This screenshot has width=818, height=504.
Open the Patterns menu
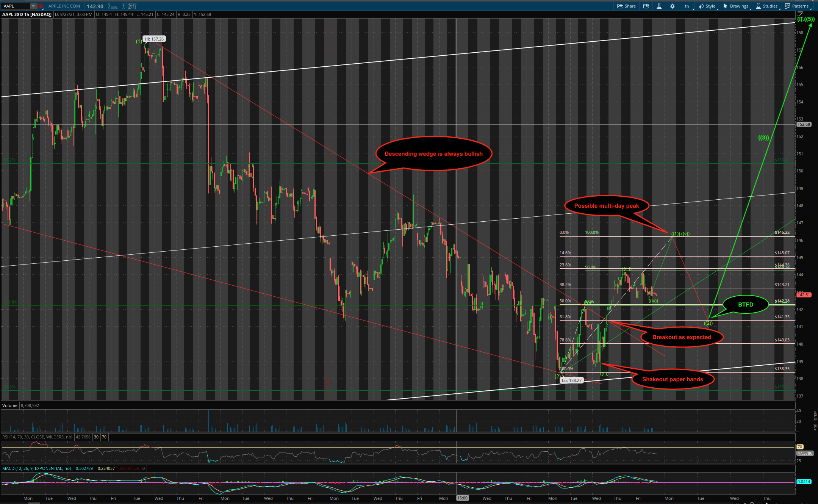[x=797, y=6]
